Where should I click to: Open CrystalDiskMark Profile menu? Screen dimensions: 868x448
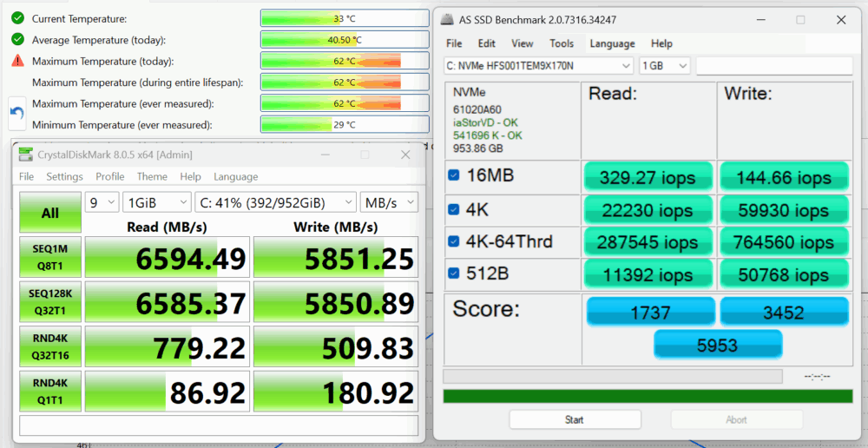coord(109,176)
